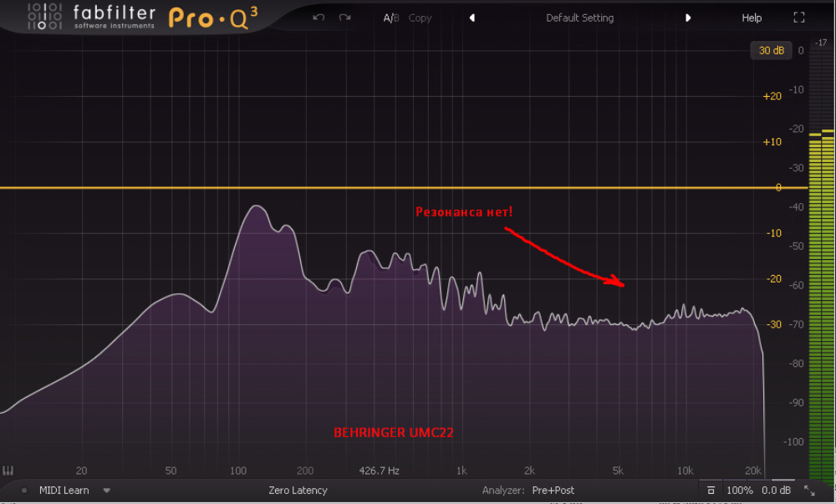Enable MIDI Learn via the dot indicator
The height and width of the screenshot is (504, 836).
(24, 490)
